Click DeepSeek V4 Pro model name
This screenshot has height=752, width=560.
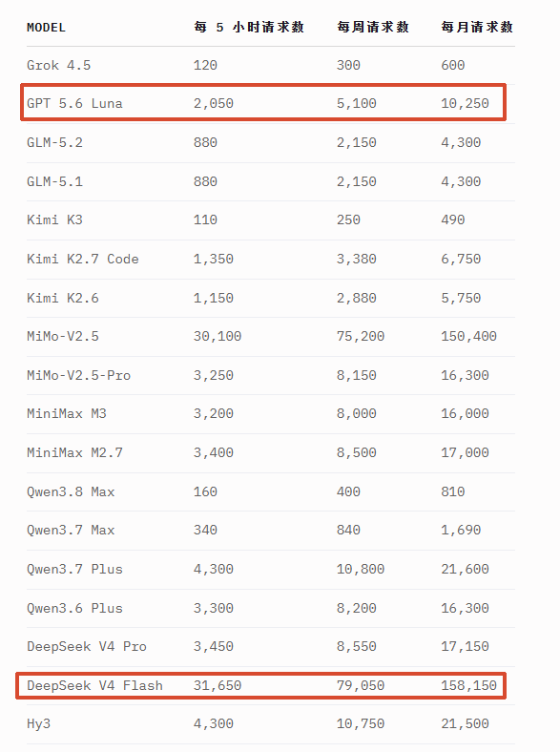tap(87, 646)
